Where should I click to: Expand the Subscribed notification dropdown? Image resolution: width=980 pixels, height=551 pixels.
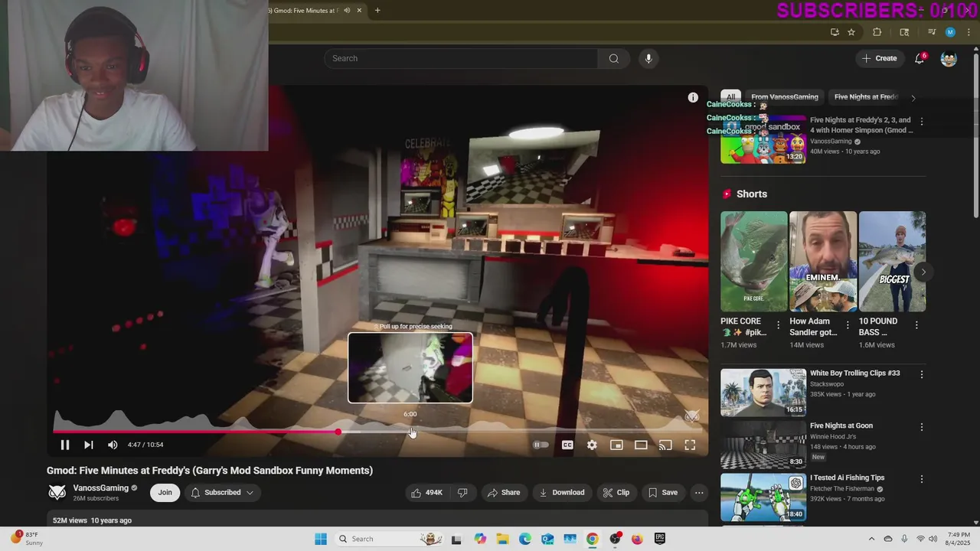point(222,492)
